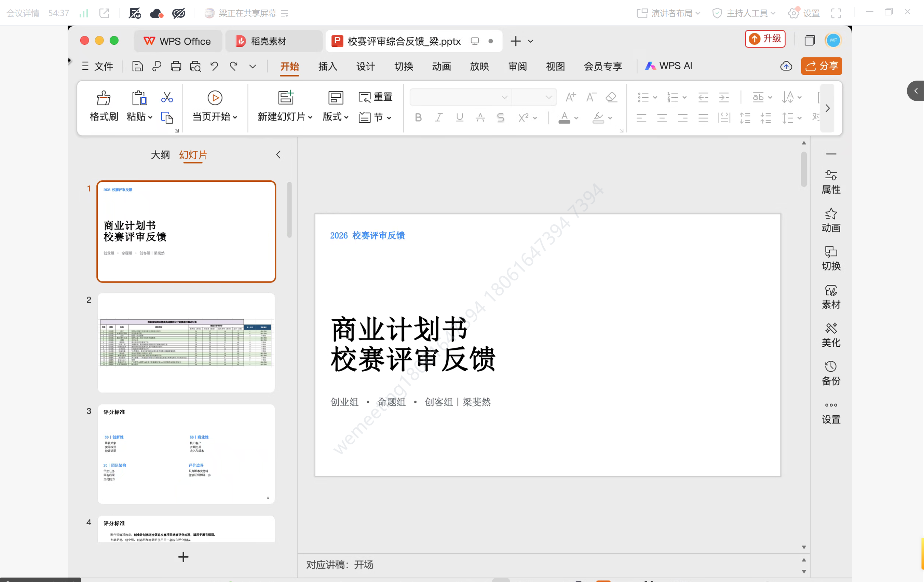Redo the last action
The image size is (924, 582).
tap(233, 66)
